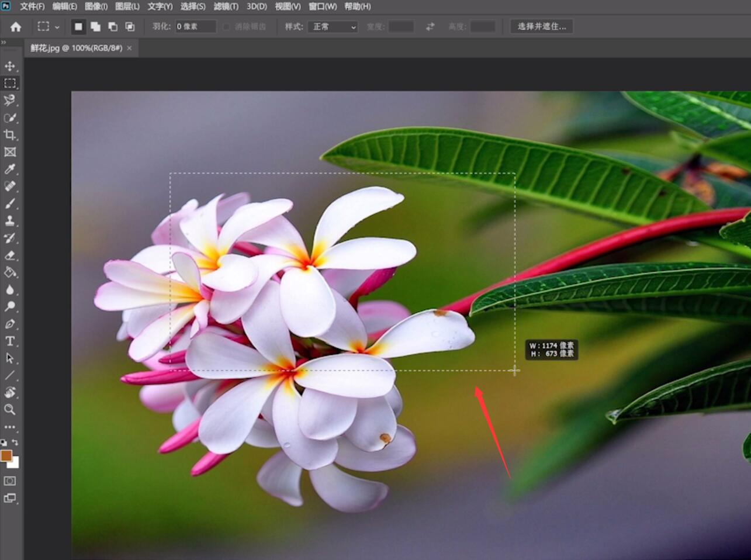This screenshot has width=751, height=560.
Task: Enable Add to Selection mode
Action: pyautogui.click(x=95, y=27)
